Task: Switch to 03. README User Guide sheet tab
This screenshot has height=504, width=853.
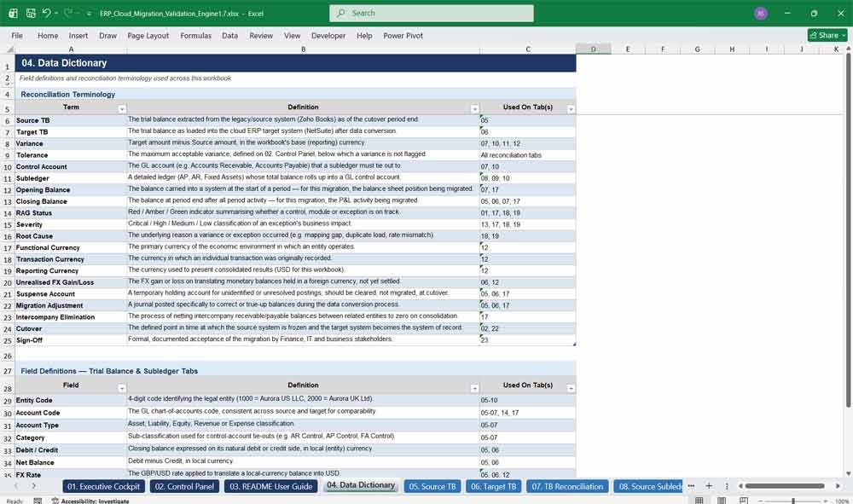Action: point(270,486)
